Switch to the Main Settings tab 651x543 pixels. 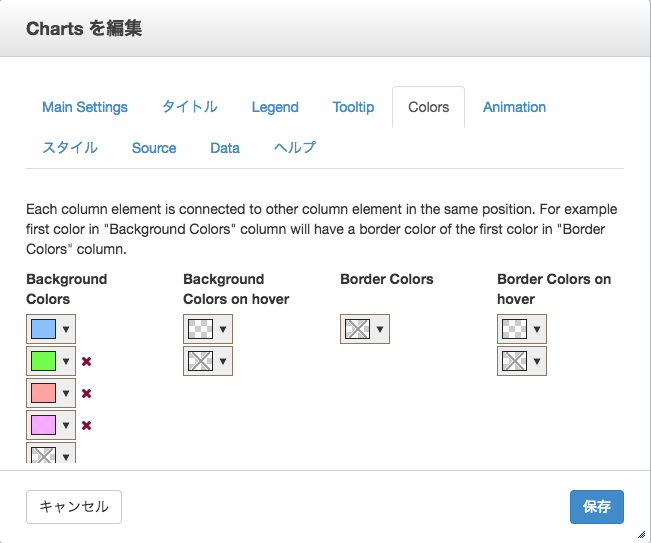pos(85,107)
